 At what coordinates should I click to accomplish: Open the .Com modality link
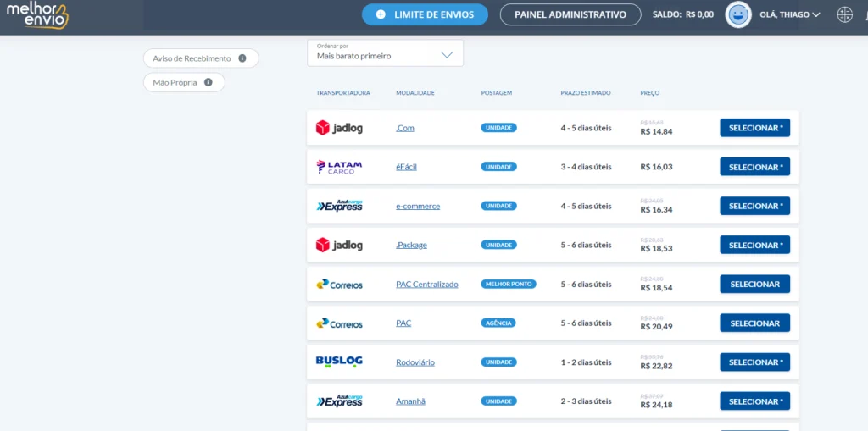[405, 128]
